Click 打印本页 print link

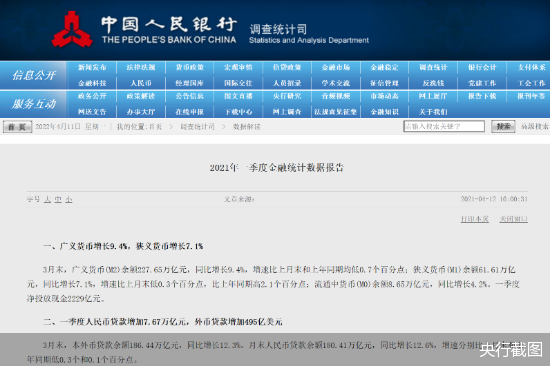pos(475,219)
